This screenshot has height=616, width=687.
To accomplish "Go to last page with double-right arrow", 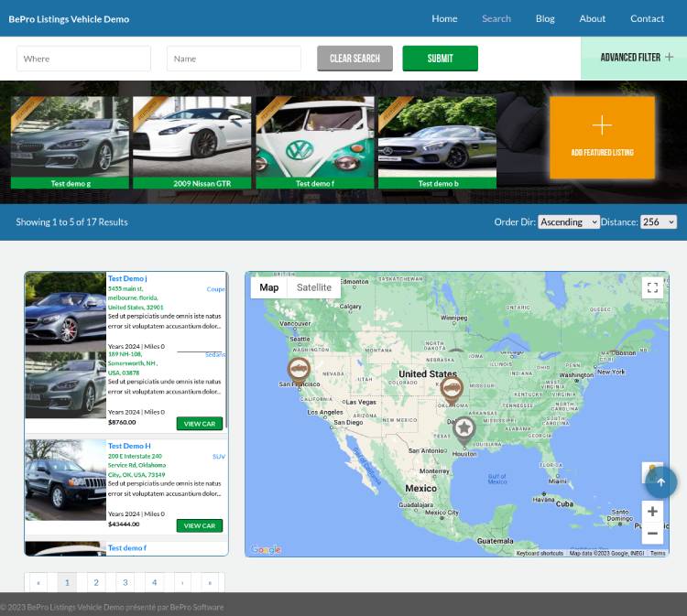I will [210, 583].
